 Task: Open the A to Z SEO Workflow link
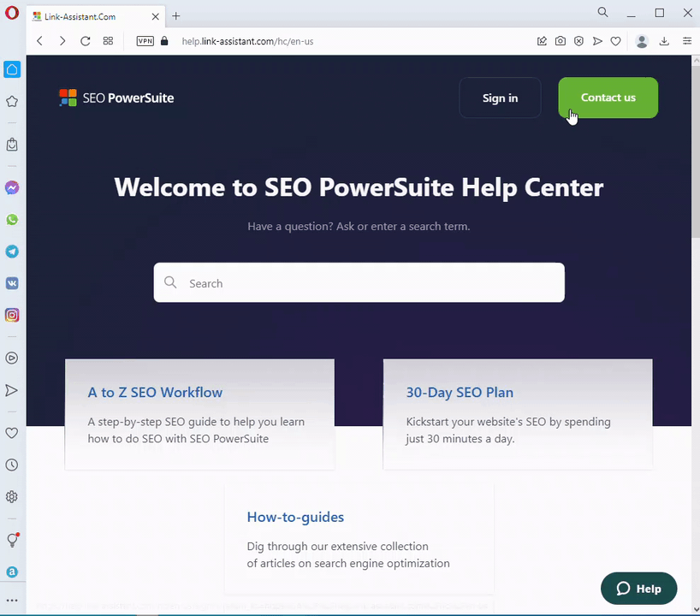pyautogui.click(x=155, y=393)
